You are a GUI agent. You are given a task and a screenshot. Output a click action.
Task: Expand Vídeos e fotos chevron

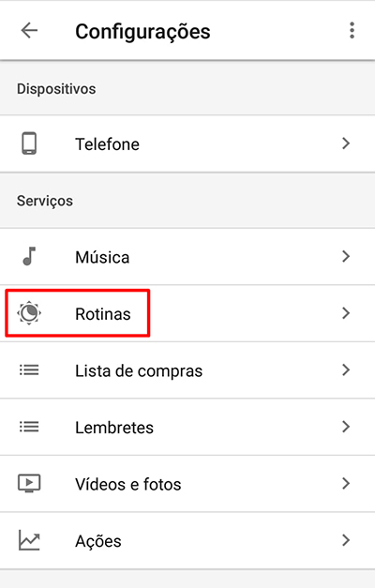click(346, 483)
